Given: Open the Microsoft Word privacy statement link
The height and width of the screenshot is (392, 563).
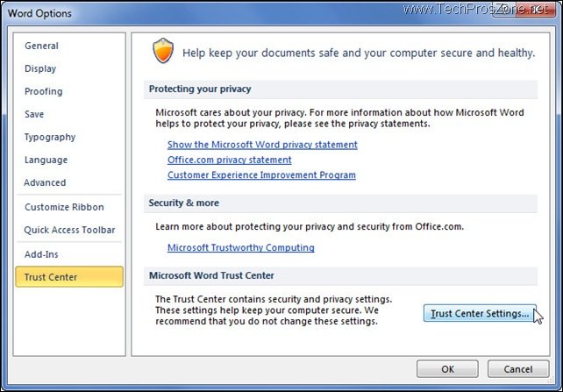Looking at the screenshot, I should click(262, 145).
